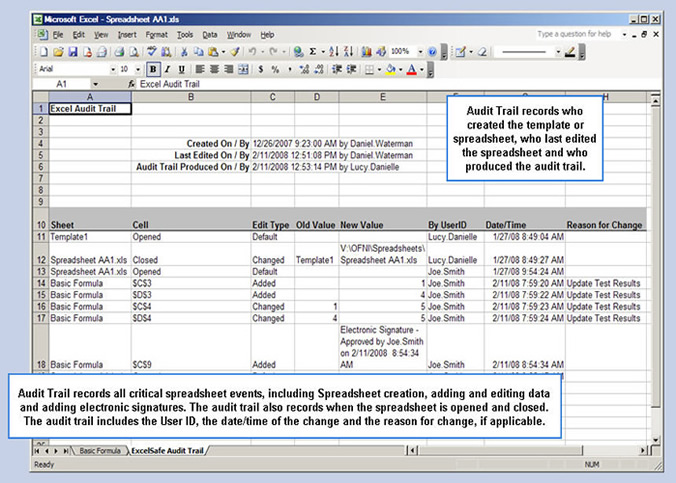The height and width of the screenshot is (483, 676).
Task: Activate the Format Painter brush
Action: 235,52
